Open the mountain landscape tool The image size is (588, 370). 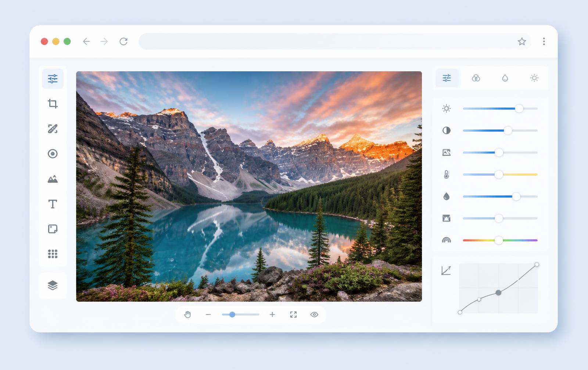click(x=53, y=179)
